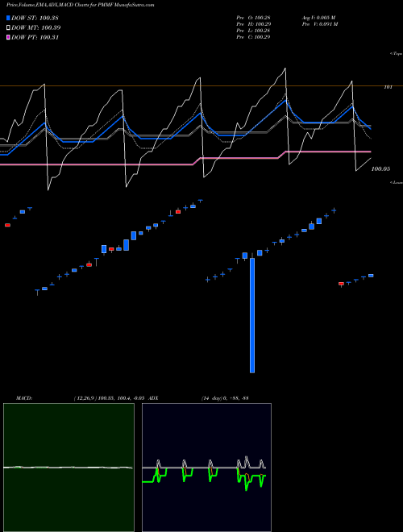
Task: Select the DOW ST: 100.38 label
Action: (35, 18)
